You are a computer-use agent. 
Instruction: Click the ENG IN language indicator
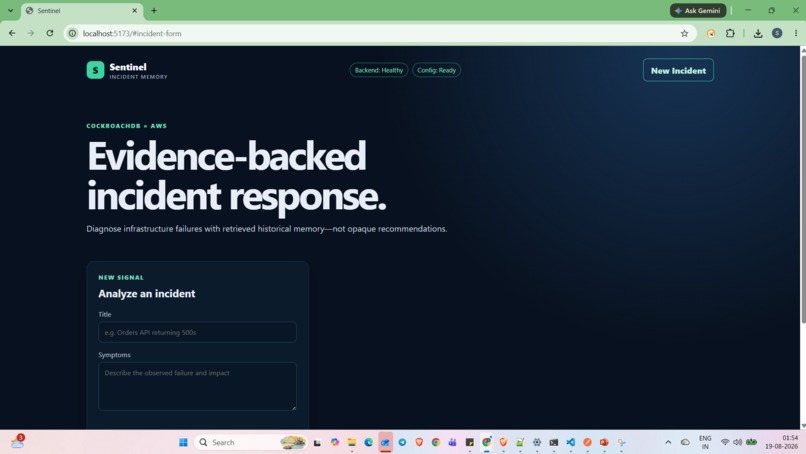[x=705, y=442]
